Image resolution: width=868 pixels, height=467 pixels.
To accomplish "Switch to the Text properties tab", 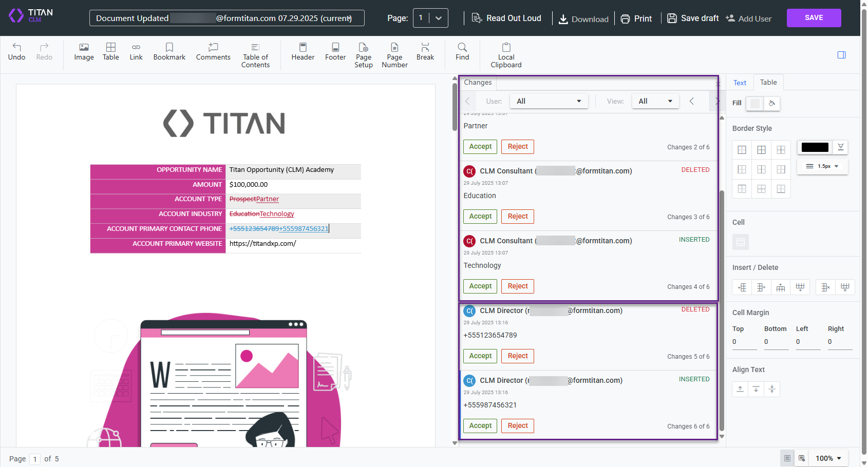I will coord(740,83).
